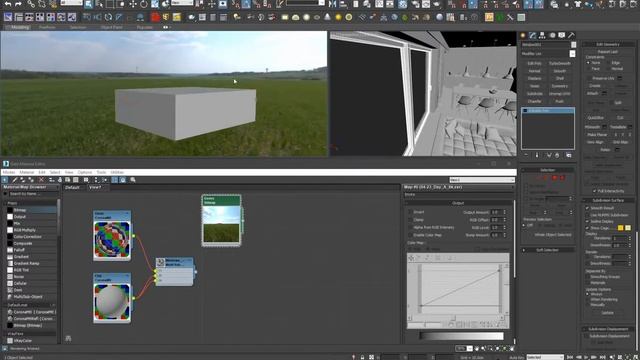Click the first yellow cage color swatch
Screen dimensions: 640x360
620,228
